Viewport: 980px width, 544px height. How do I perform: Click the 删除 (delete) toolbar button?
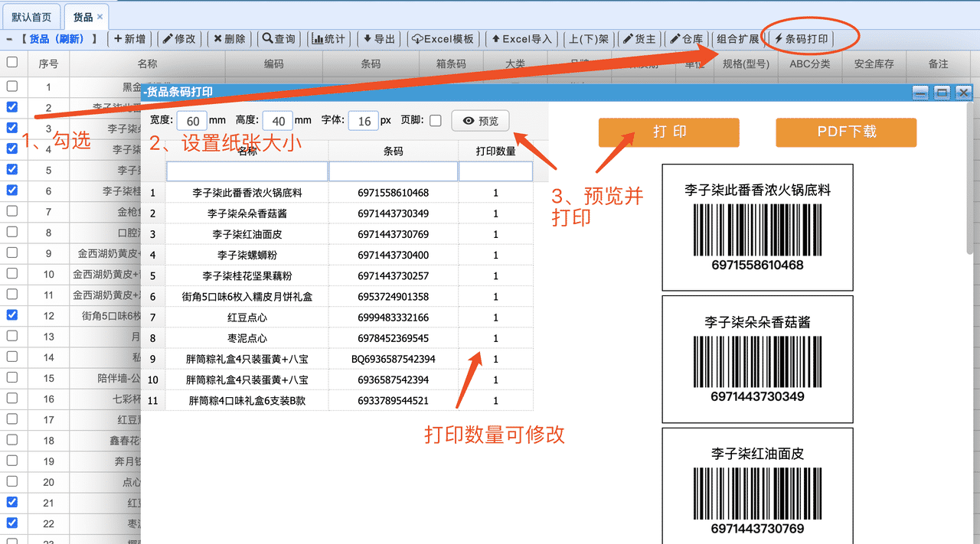pyautogui.click(x=230, y=39)
